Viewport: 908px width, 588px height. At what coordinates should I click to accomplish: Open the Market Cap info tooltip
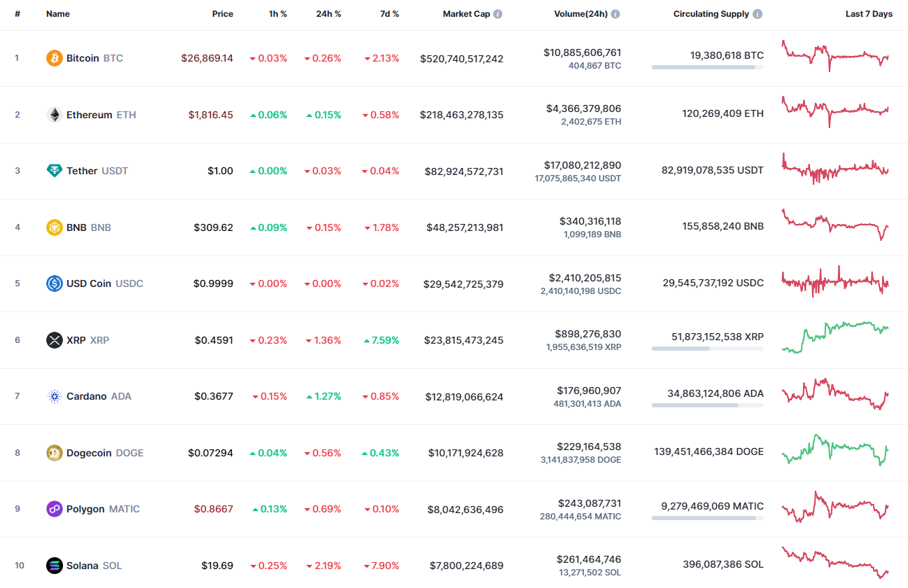pyautogui.click(x=497, y=13)
